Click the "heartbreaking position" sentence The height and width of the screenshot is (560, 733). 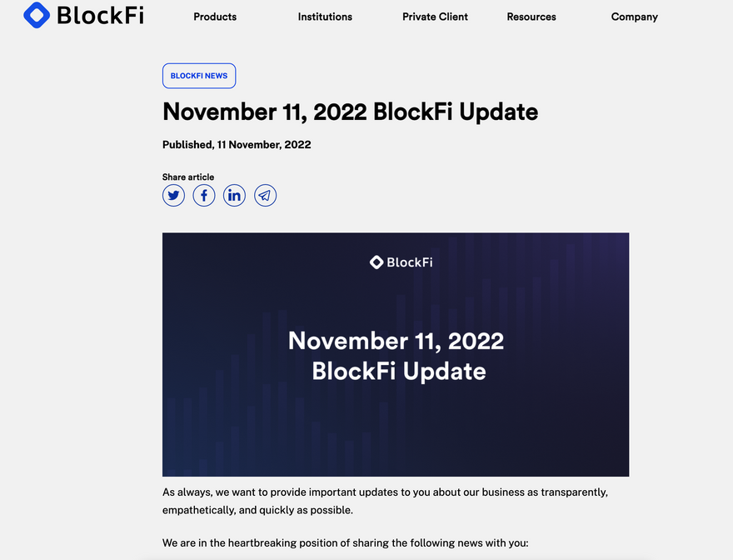[x=345, y=542]
